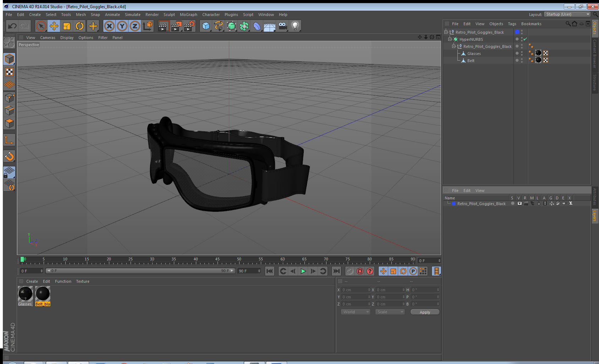Switch to Model mode
599x364 pixels.
click(x=10, y=59)
